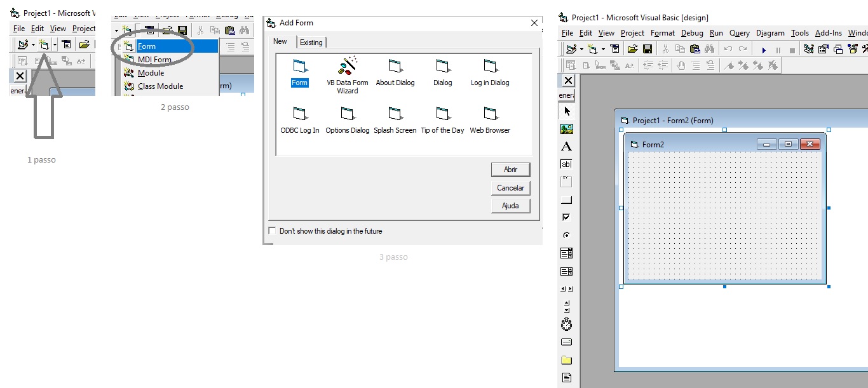Click the Cut scissors icon in design window
This screenshot has width=868, height=388.
coord(665,49)
